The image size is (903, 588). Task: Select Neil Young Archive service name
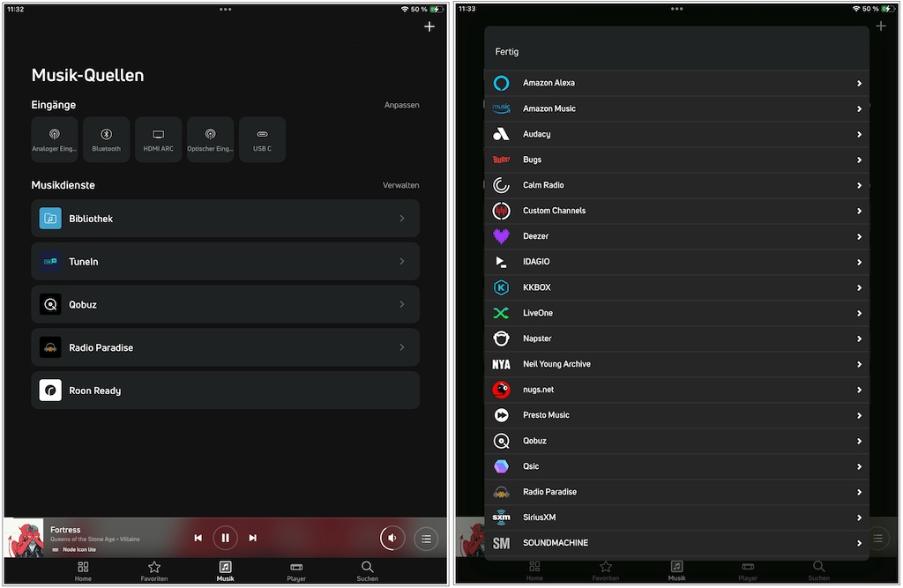tap(557, 364)
